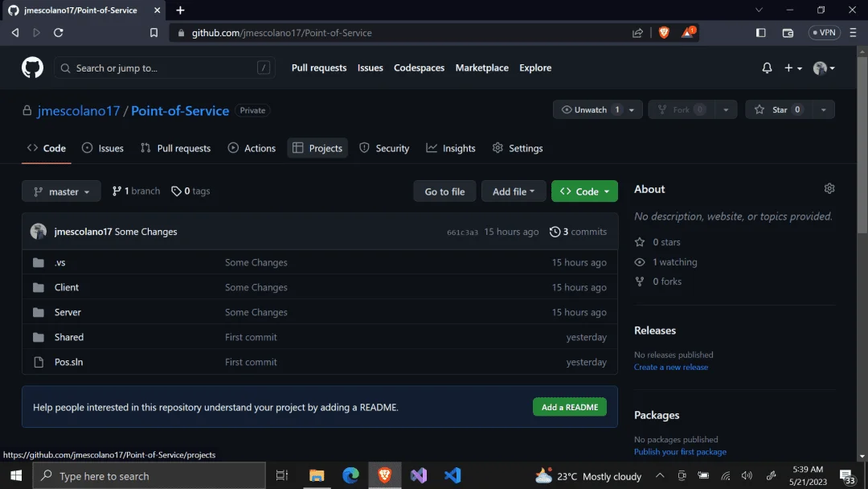Open the notifications bell
Image resolution: width=868 pixels, height=489 pixels.
pyautogui.click(x=767, y=68)
